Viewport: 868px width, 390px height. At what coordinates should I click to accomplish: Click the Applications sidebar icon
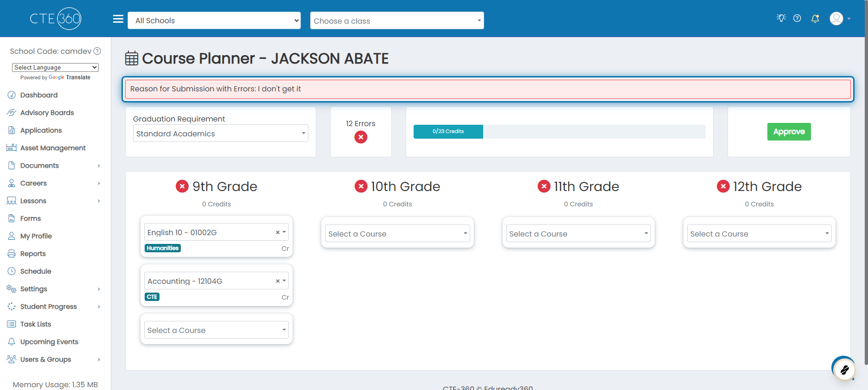(x=12, y=130)
